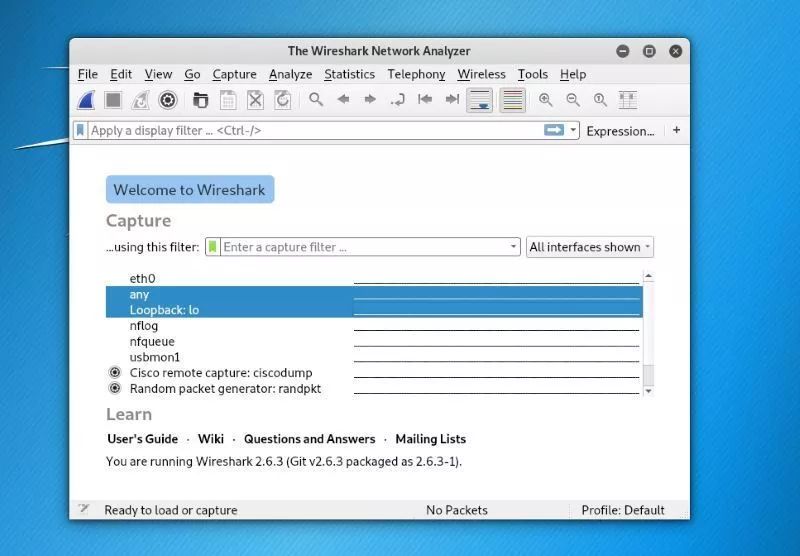Click the resize columns toolbar icon
The image size is (800, 556).
[628, 100]
